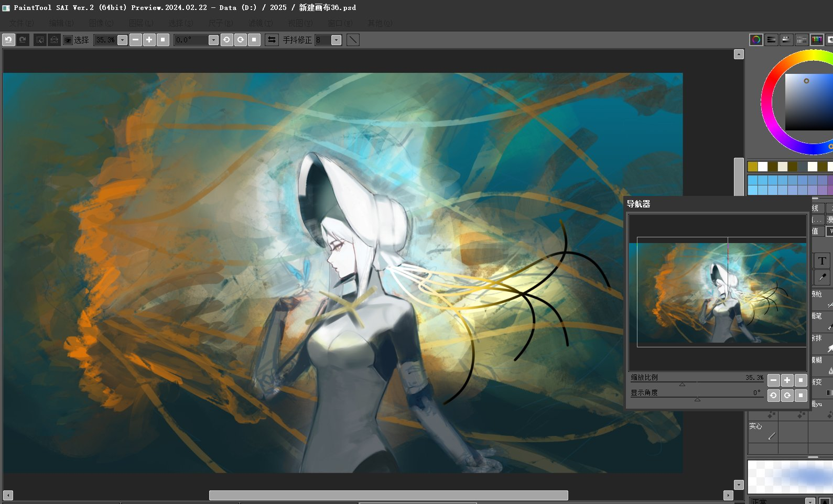The width and height of the screenshot is (833, 504).
Task: Click the invert selection icon in the toolbar
Action: click(x=54, y=40)
